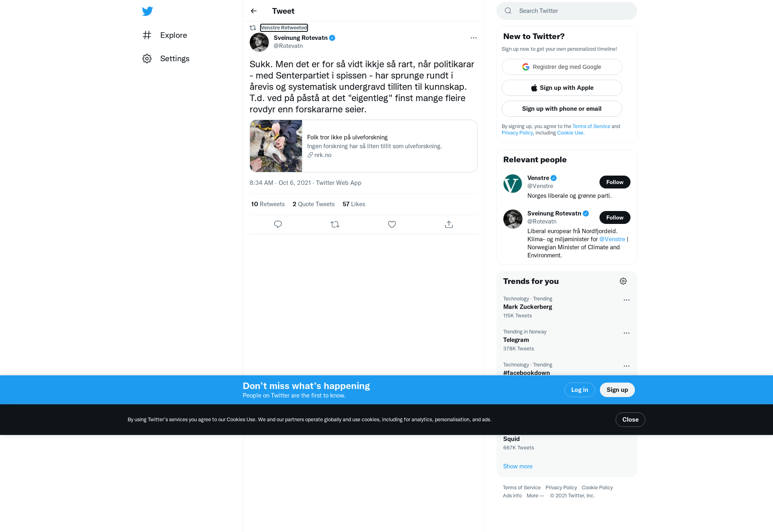Expand the More footer menu
This screenshot has height=532, width=773.
pyautogui.click(x=535, y=496)
